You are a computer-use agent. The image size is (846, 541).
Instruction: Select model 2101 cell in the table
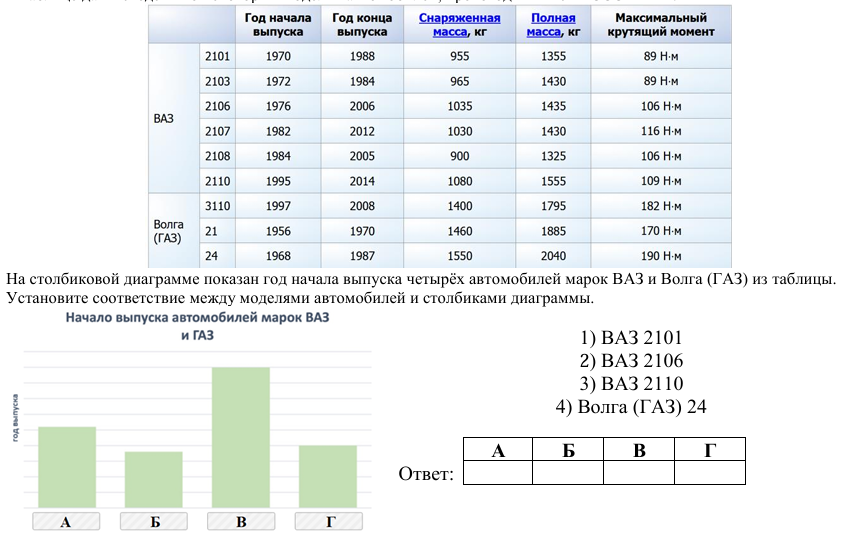click(217, 56)
